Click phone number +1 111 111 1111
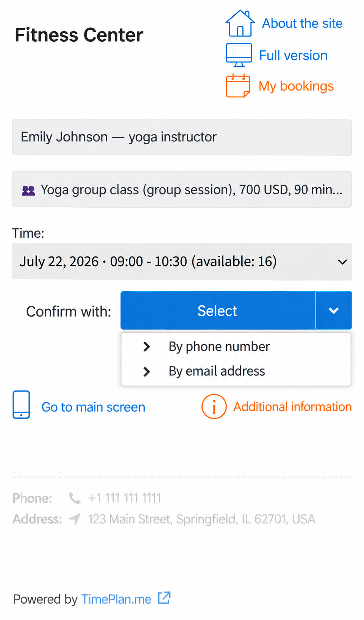Screen dimensions: 364x620 point(125,498)
